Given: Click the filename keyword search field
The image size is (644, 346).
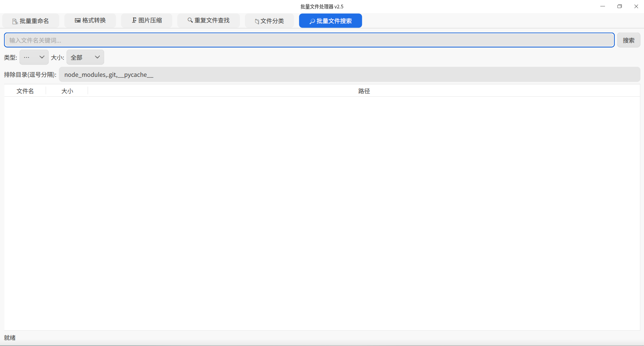Looking at the screenshot, I should (309, 40).
